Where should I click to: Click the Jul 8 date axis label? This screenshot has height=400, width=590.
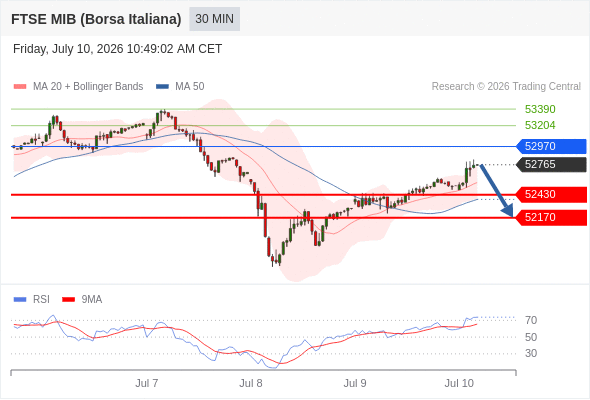(x=251, y=383)
